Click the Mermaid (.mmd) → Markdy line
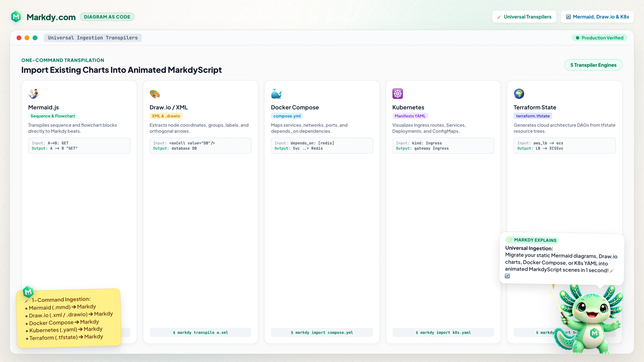This screenshot has width=644, height=362. pos(61,307)
